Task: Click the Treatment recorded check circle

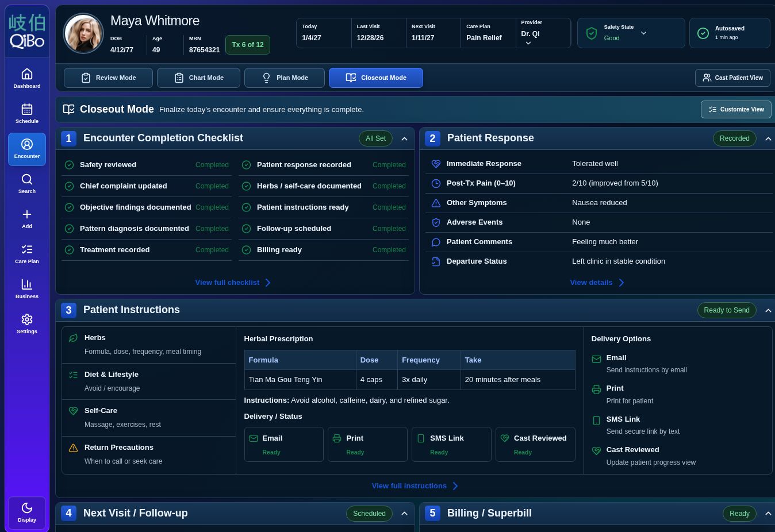Action: pyautogui.click(x=69, y=250)
